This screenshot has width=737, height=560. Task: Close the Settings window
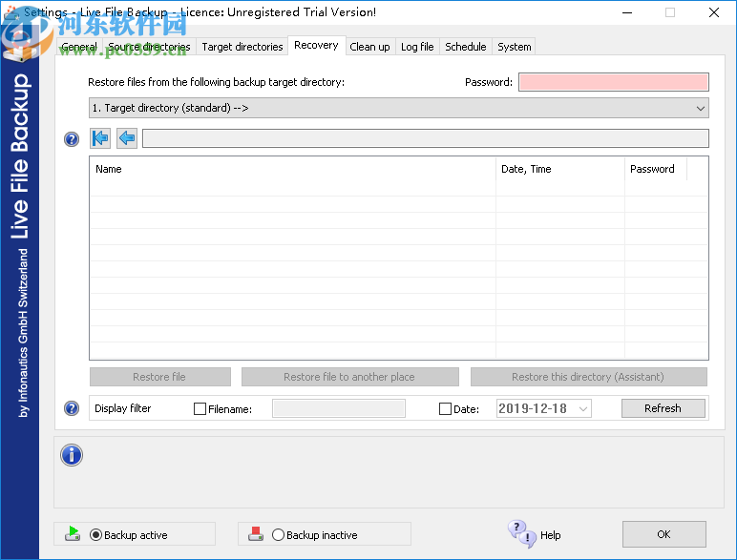pos(714,12)
